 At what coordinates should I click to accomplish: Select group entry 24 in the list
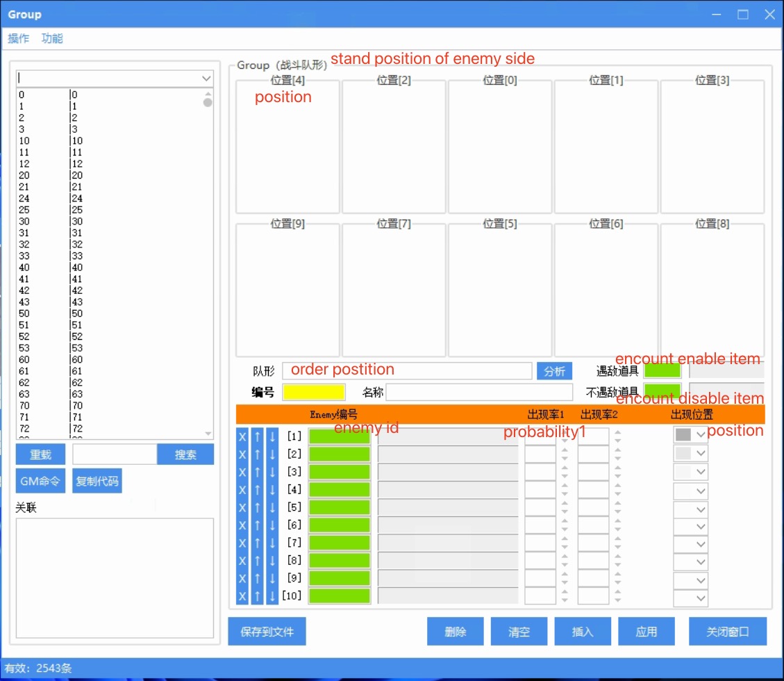coord(110,198)
